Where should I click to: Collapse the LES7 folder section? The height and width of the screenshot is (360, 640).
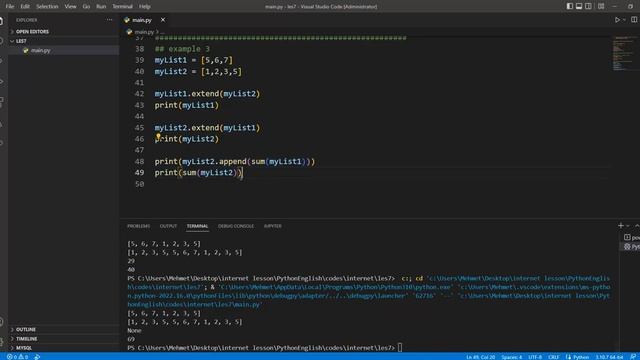click(64, 41)
